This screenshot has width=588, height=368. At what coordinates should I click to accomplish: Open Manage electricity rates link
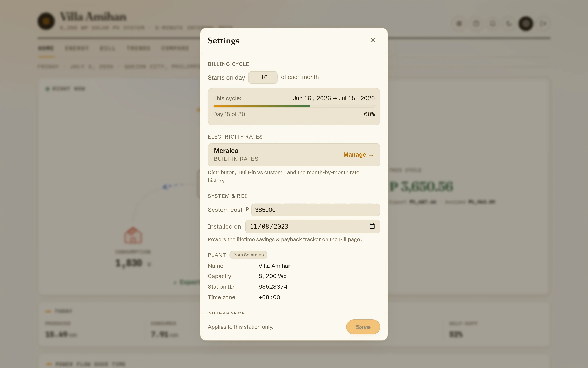[x=358, y=155]
